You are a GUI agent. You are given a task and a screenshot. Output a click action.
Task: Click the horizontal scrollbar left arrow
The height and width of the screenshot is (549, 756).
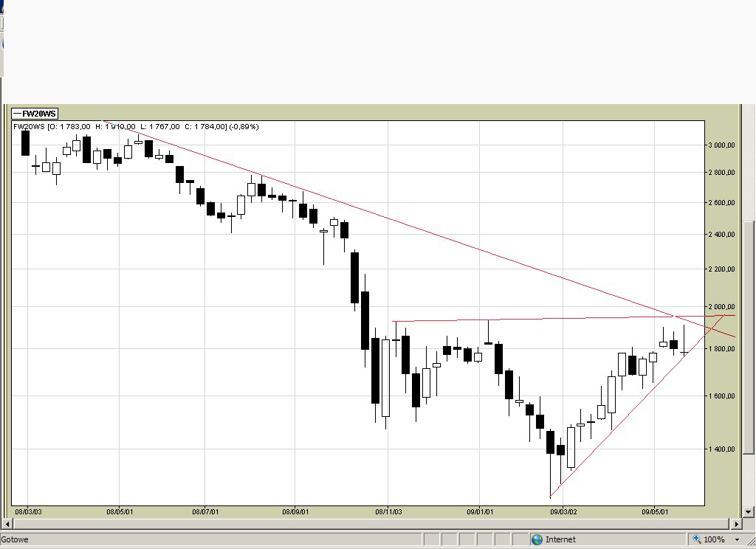click(x=7, y=523)
